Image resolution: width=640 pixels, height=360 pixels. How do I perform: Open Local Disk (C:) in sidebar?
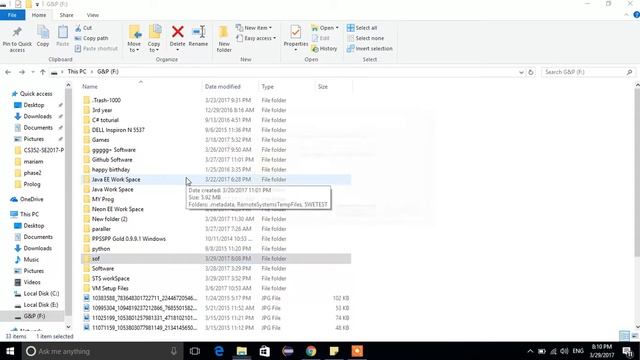41,293
